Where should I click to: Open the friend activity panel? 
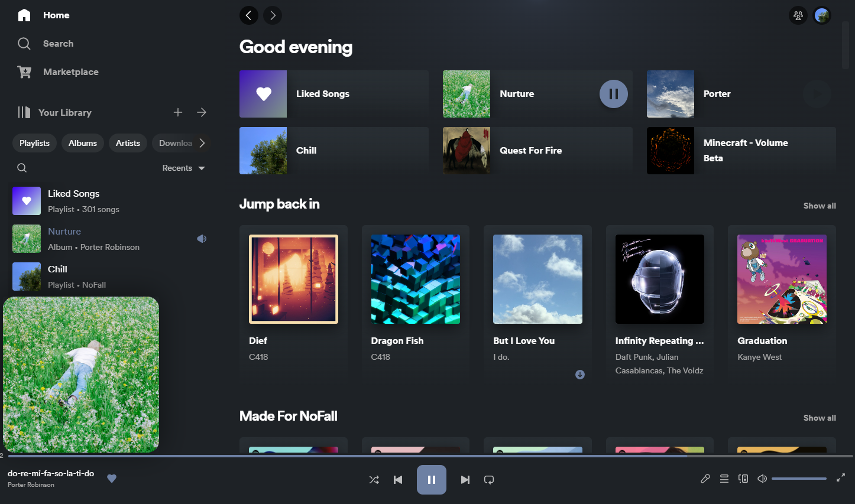pos(798,15)
